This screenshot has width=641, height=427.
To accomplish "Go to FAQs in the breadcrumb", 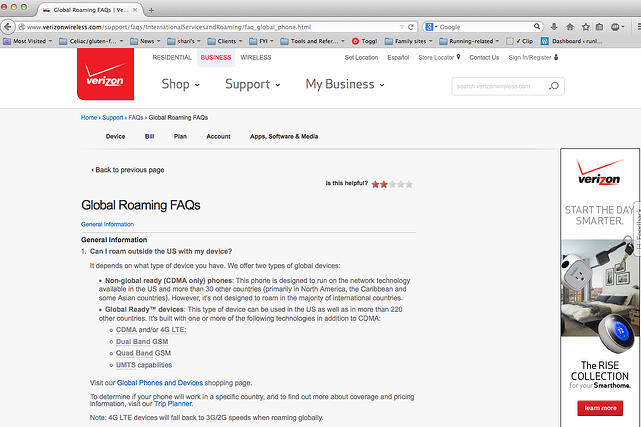I will point(136,118).
